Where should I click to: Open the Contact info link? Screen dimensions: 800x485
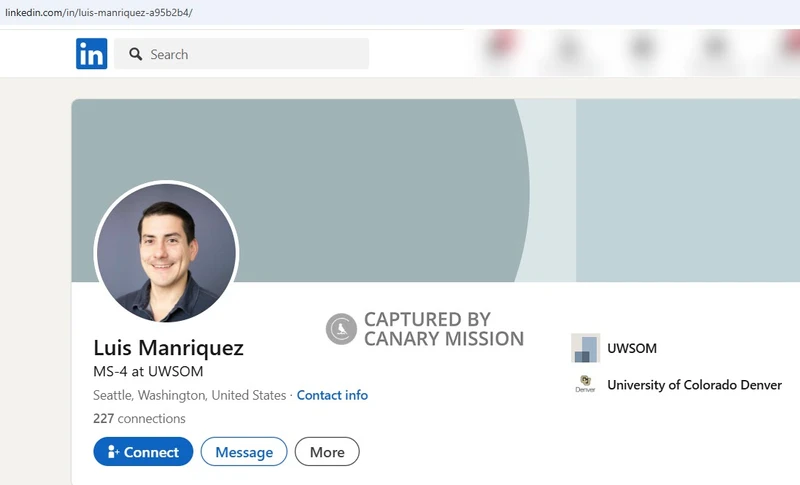[332, 395]
